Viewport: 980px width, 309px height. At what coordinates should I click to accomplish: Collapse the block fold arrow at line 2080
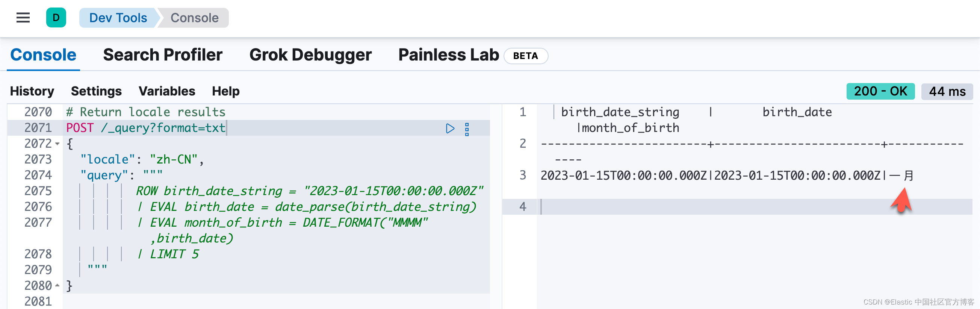pos(57,285)
